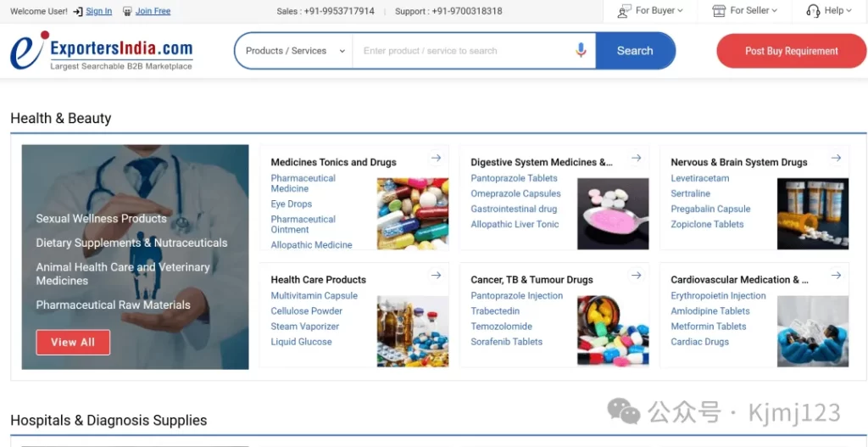Click Pantoprazole Injection link
The image size is (868, 447).
pyautogui.click(x=516, y=296)
